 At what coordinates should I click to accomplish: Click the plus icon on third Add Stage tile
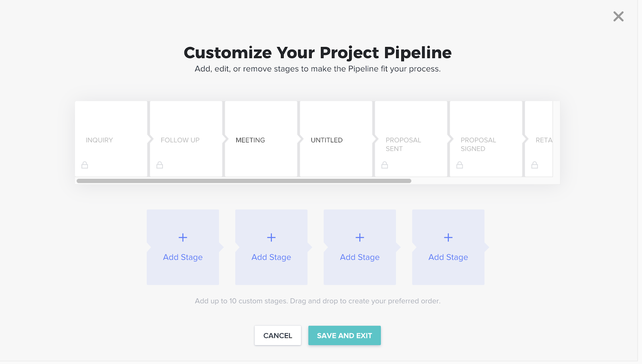click(x=360, y=237)
